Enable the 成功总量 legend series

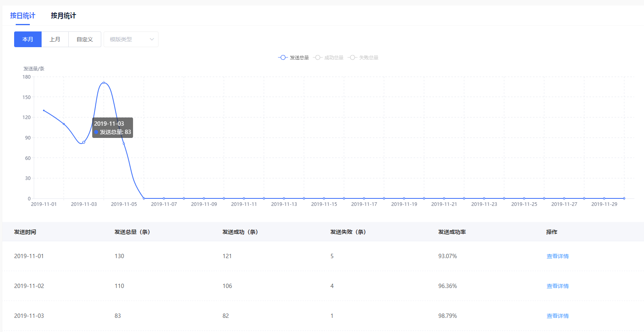tap(328, 58)
